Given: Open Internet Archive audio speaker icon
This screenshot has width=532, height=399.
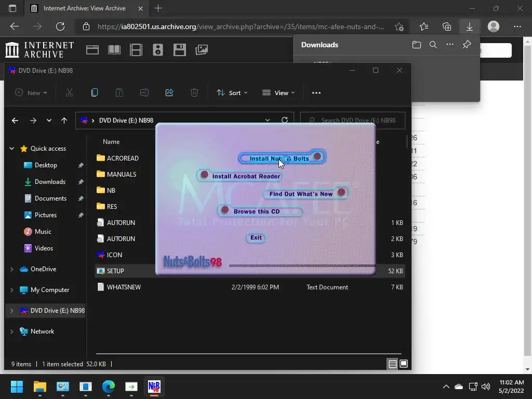Looking at the screenshot, I should [158, 50].
